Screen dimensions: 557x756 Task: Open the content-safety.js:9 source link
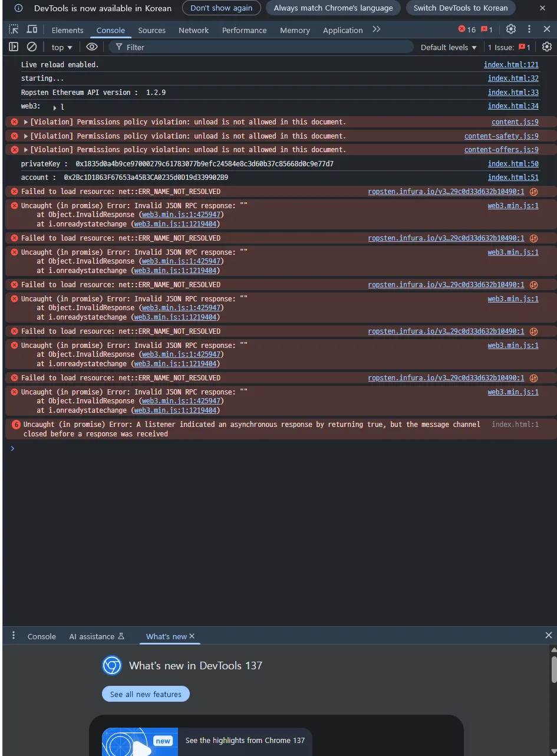[501, 136]
